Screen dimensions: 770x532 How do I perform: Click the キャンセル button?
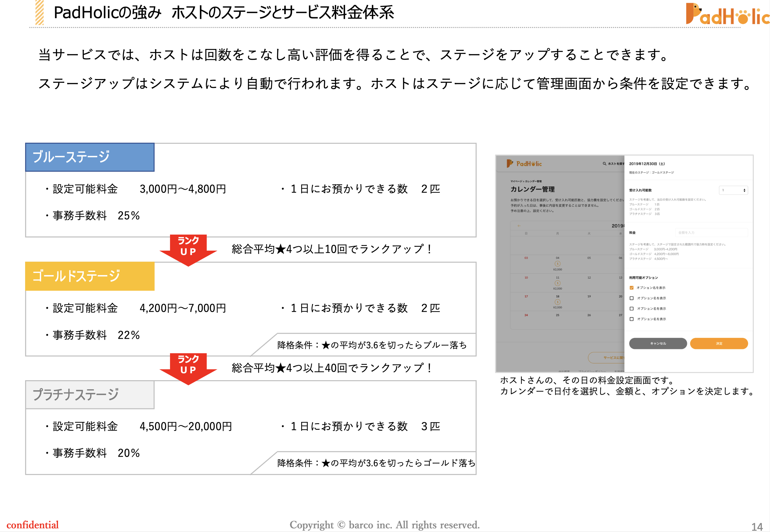pyautogui.click(x=658, y=343)
